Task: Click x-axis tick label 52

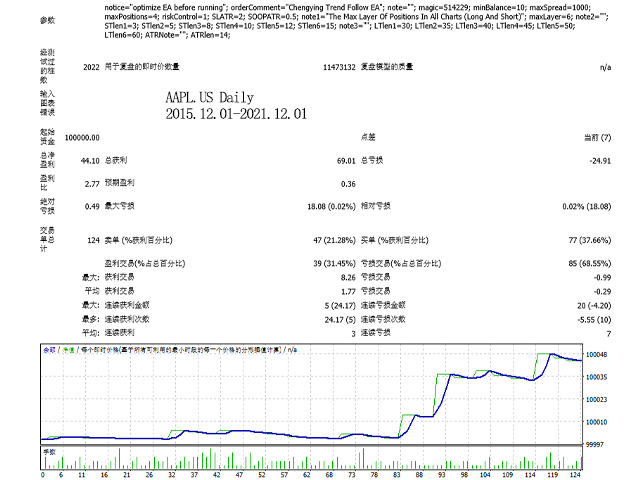Action: tap(262, 475)
